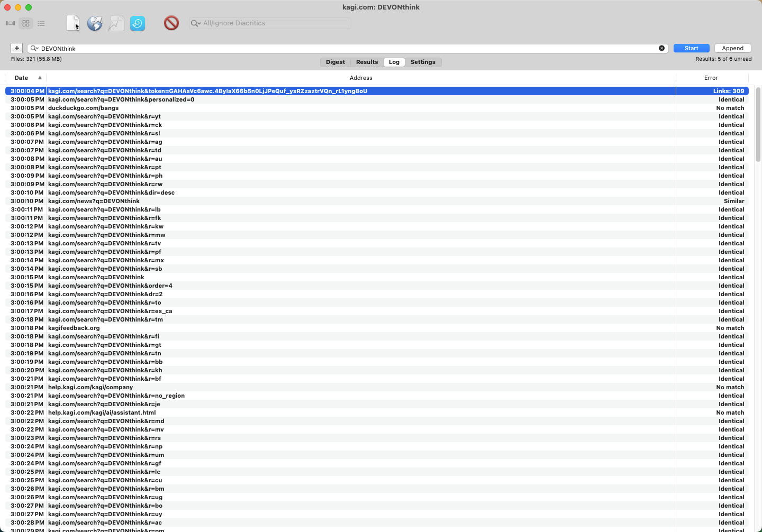
Task: Click the 3:00:10 PM time in the dir=desc row
Action: pos(27,192)
